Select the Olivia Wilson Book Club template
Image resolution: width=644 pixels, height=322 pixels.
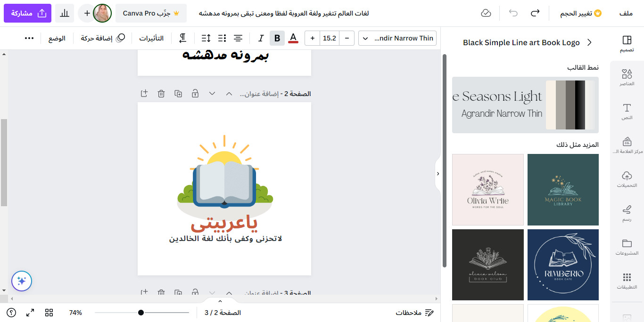tap(488, 265)
